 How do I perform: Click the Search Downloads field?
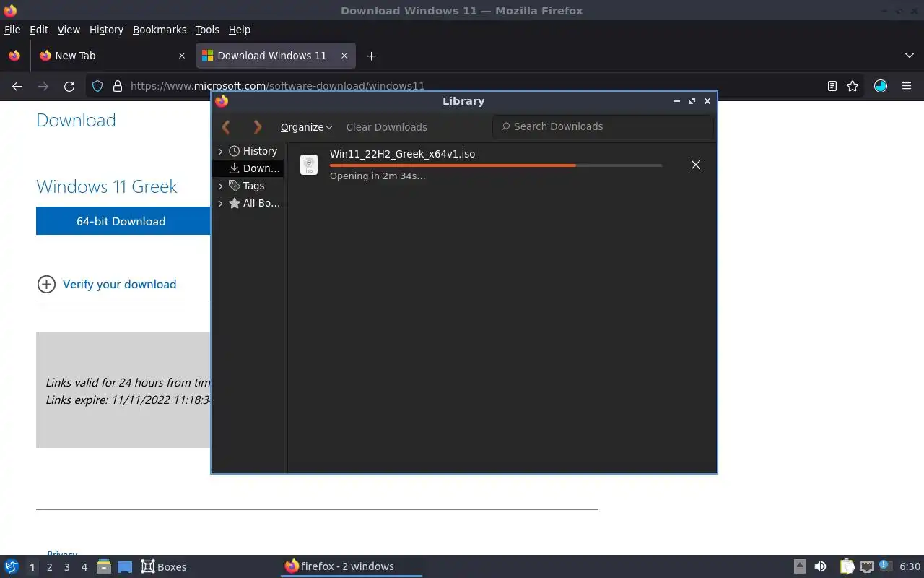(603, 126)
